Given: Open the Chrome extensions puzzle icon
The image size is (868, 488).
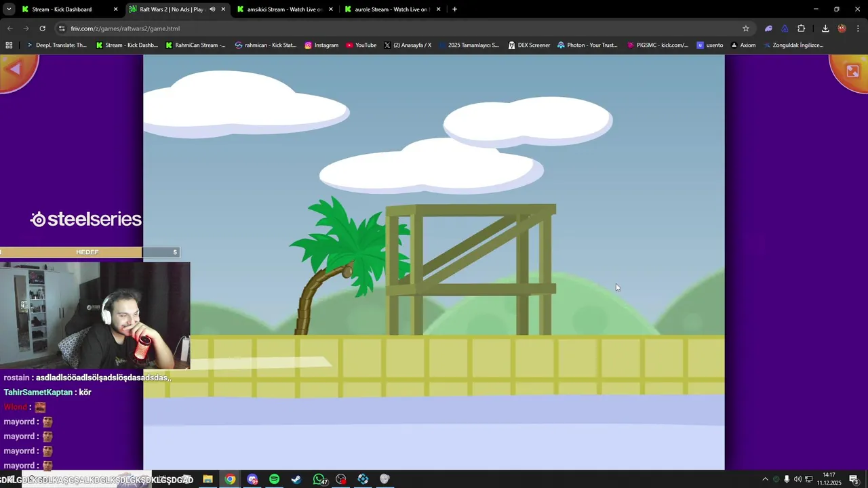Looking at the screenshot, I should pyautogui.click(x=801, y=28).
